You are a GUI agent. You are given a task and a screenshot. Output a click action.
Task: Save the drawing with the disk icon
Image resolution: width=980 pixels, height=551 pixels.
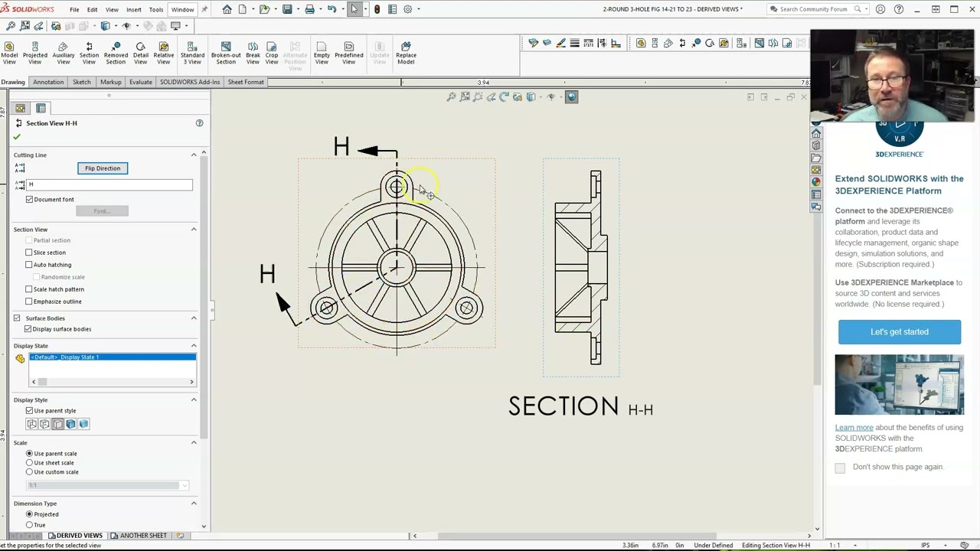pyautogui.click(x=287, y=9)
